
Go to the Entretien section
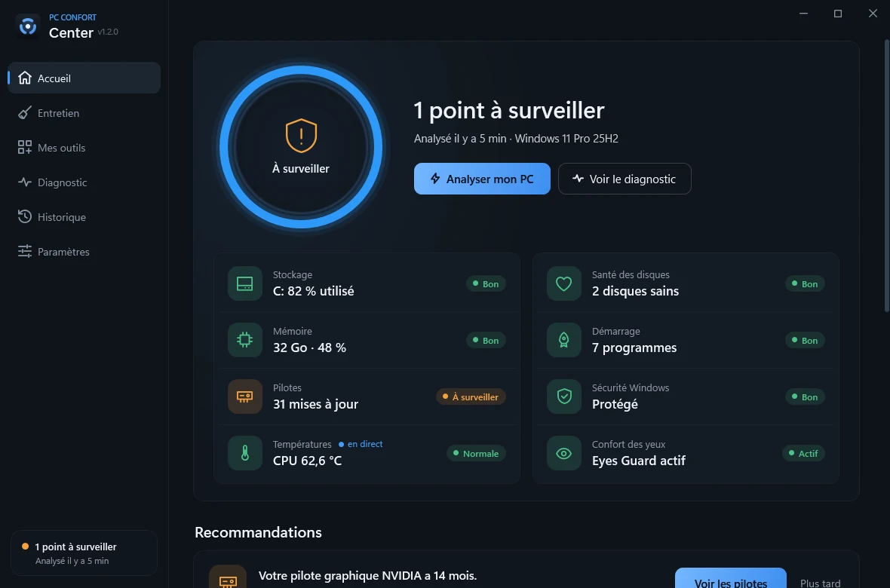pos(84,113)
